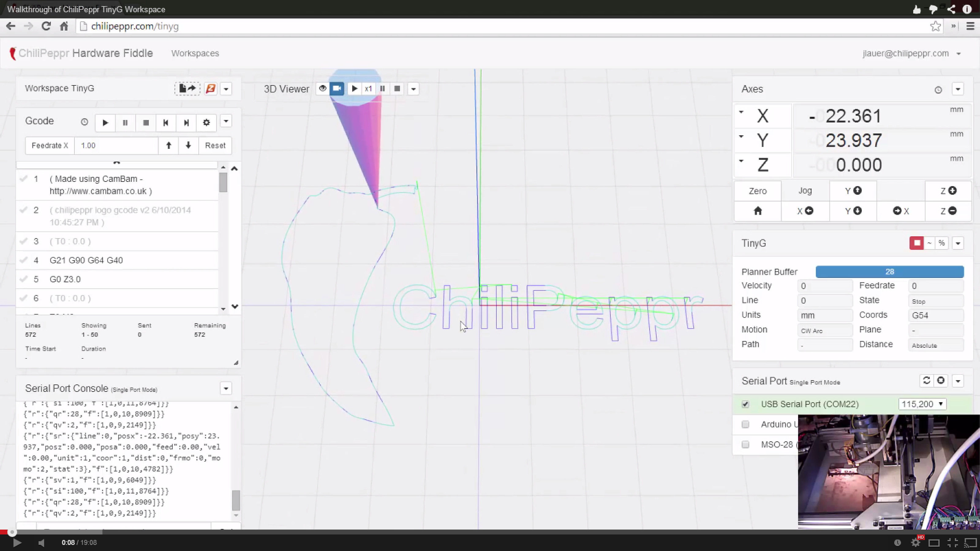This screenshot has height=551, width=980.
Task: Click the refresh icon in the Serial Port panel
Action: pyautogui.click(x=927, y=380)
